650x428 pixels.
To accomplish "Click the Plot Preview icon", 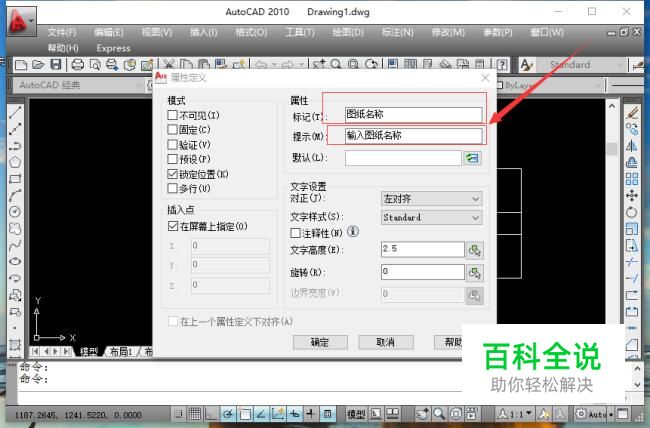I will 95,65.
